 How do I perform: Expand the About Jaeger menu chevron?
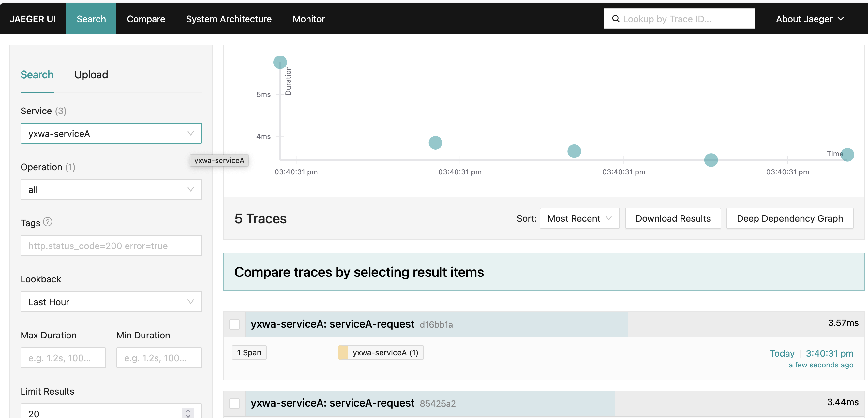[x=840, y=19]
